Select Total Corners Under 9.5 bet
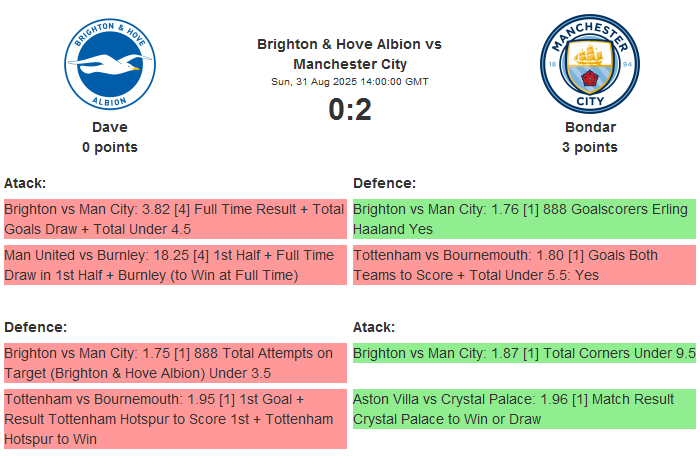700x460 pixels. coord(523,353)
